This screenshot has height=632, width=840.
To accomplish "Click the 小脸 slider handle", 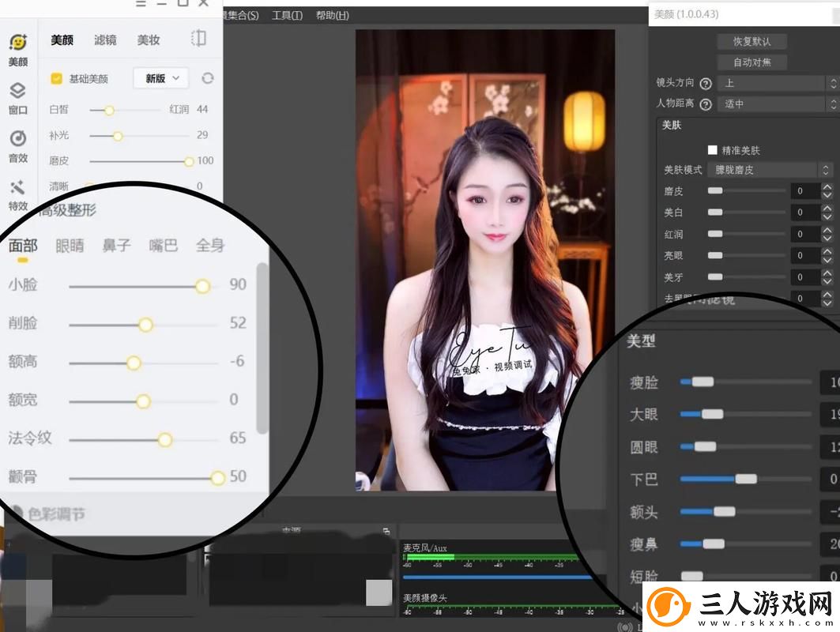I will tap(202, 286).
